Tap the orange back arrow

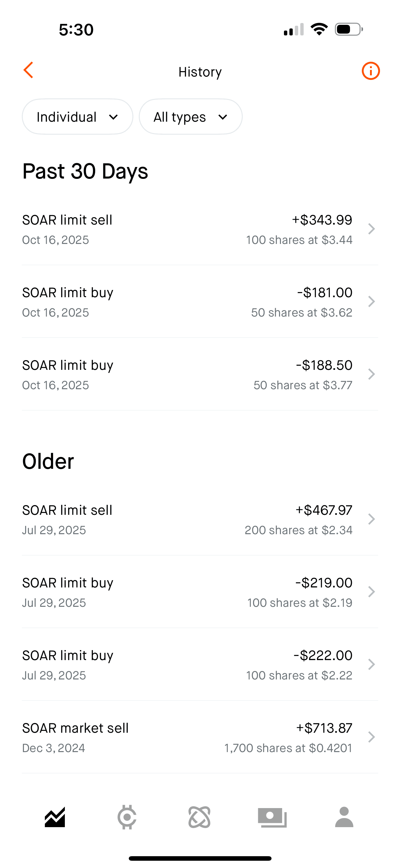pyautogui.click(x=28, y=70)
